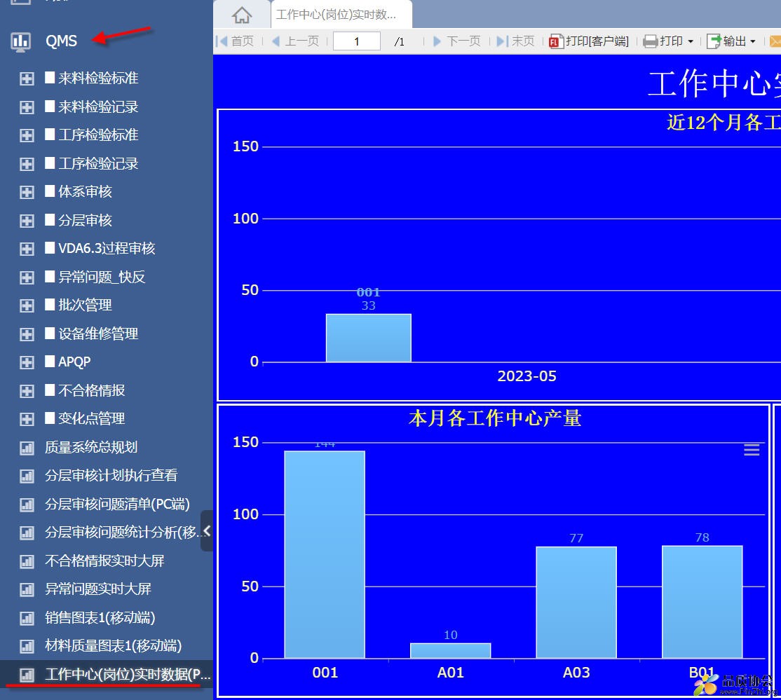The width and height of the screenshot is (781, 700).
Task: Click the chart icon beside 销售图表1(移动端)
Action: (27, 618)
